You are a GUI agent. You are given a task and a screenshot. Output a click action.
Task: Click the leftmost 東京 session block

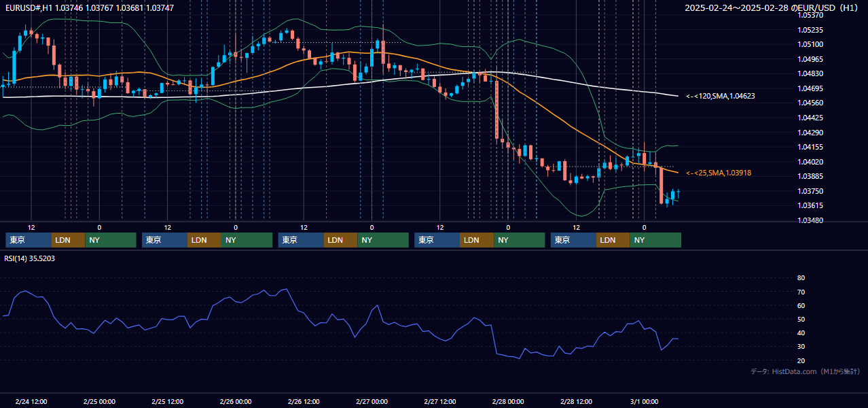[29, 240]
